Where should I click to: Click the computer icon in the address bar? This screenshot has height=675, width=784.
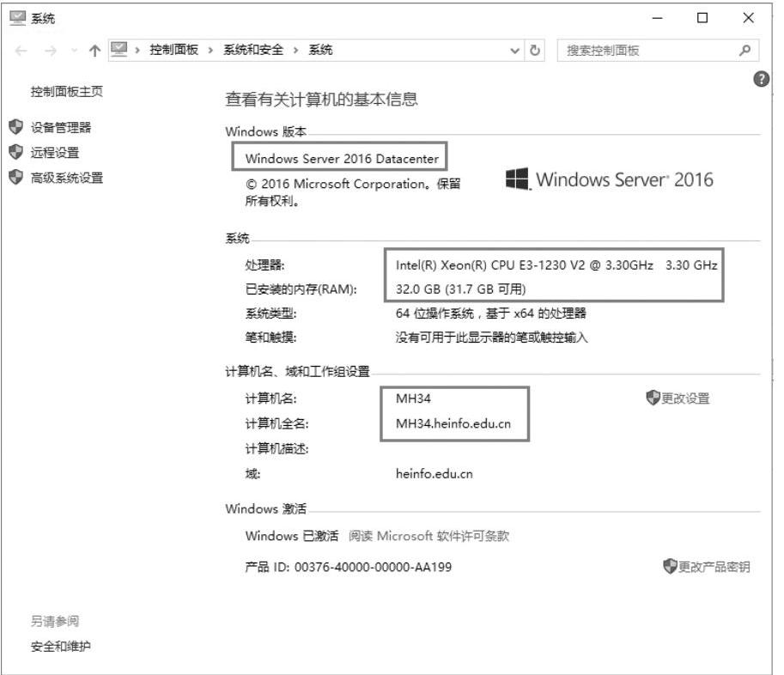coord(119,50)
